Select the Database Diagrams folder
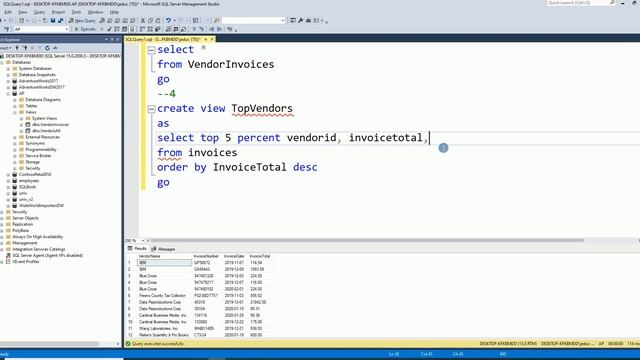Image resolution: width=640 pixels, height=360 pixels. click(43, 100)
